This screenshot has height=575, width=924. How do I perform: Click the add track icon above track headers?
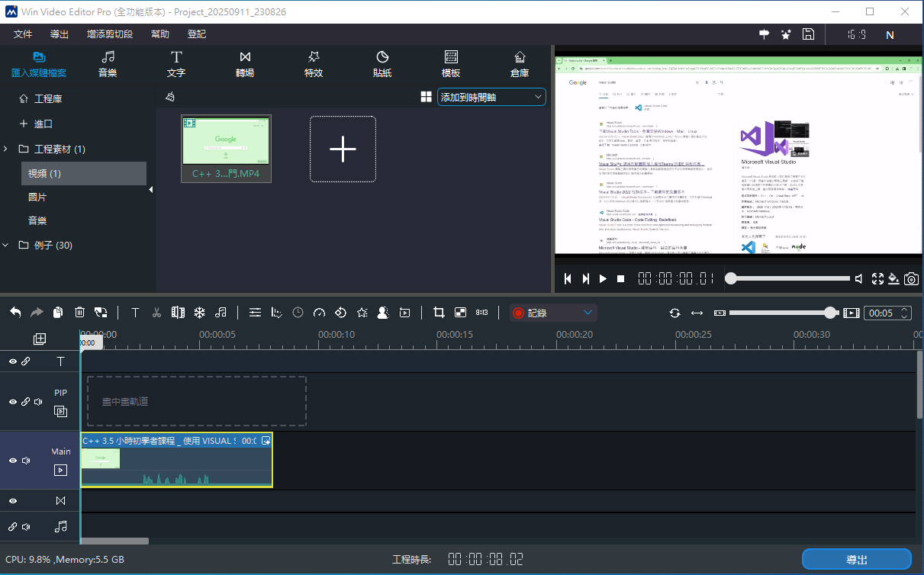coord(40,339)
